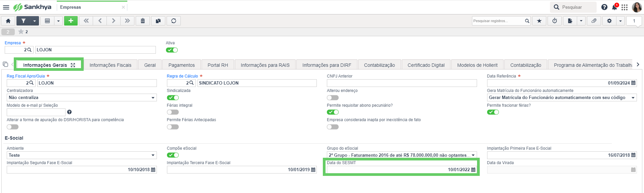Click the Reg.Fiscal Apro/Guia link label
Viewport: 644px width, 193px height.
tap(26, 76)
